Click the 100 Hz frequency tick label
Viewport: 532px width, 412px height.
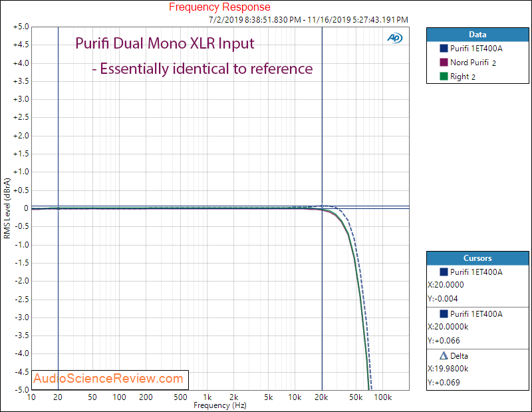(x=119, y=397)
